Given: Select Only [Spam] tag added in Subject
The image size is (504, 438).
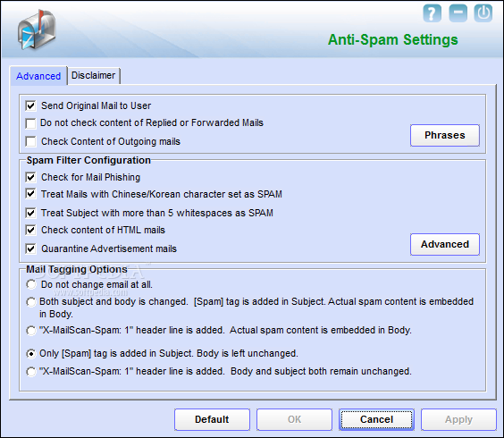Looking at the screenshot, I should [31, 354].
